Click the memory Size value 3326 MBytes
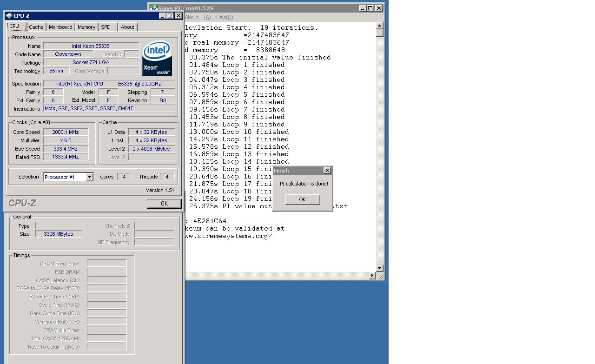 tap(59, 234)
